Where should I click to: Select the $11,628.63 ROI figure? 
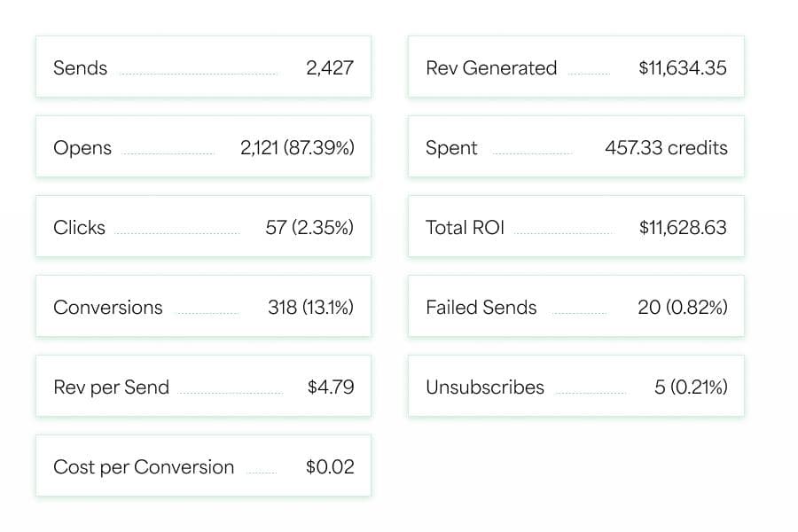[683, 228]
